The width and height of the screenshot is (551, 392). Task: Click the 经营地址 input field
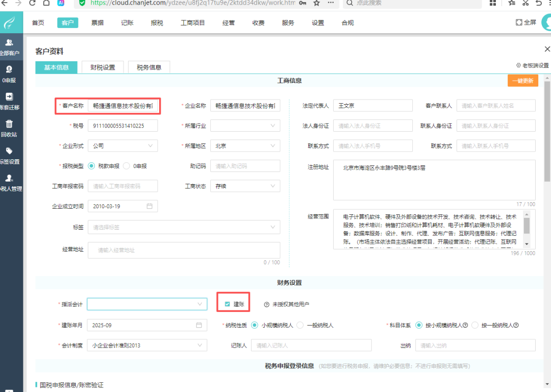184,250
